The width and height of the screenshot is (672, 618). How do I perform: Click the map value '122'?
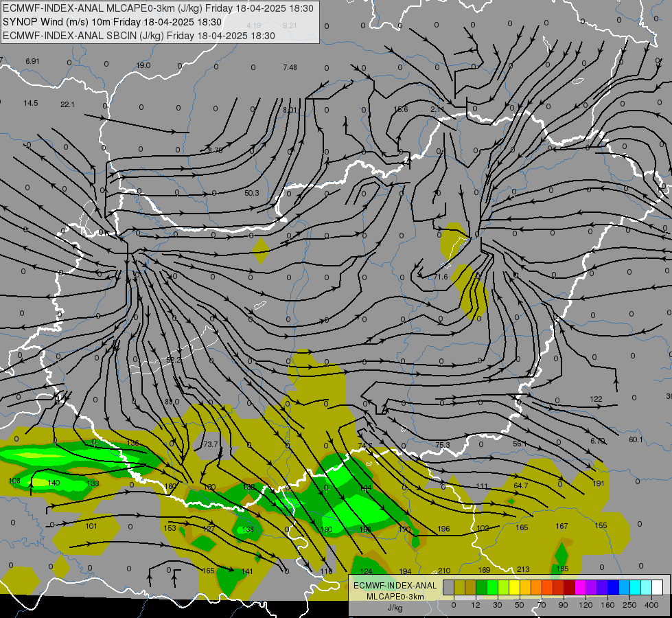[x=596, y=399]
